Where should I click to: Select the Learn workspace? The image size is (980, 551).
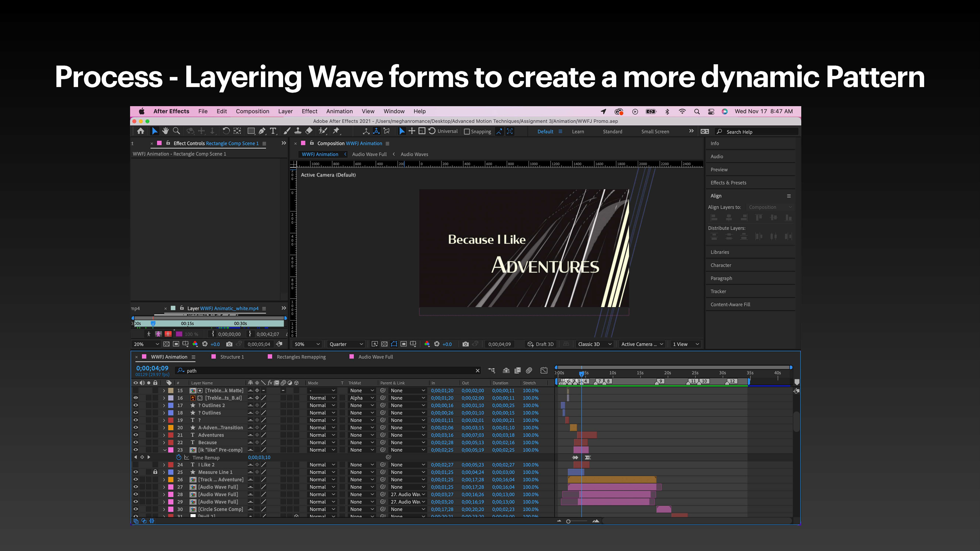coord(578,132)
